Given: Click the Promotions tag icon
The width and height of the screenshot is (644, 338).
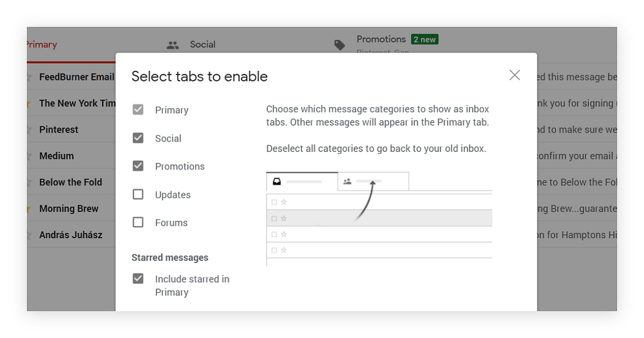Looking at the screenshot, I should pyautogui.click(x=339, y=45).
